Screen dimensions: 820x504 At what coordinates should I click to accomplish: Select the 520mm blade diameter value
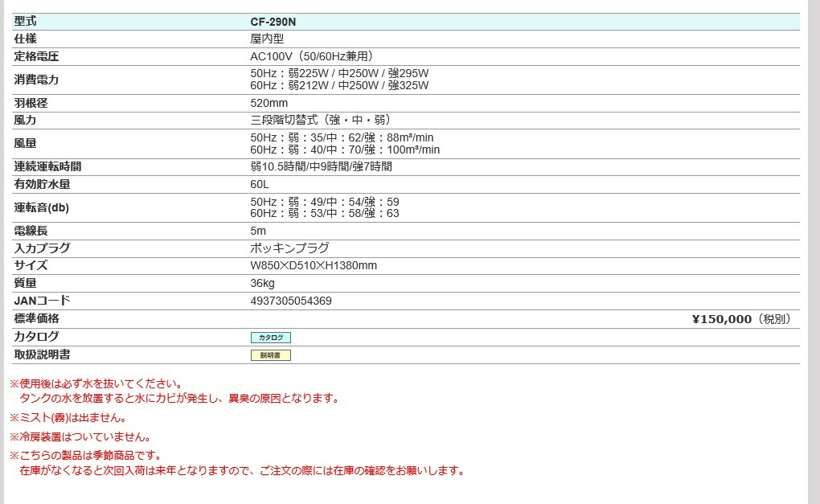[x=265, y=103]
